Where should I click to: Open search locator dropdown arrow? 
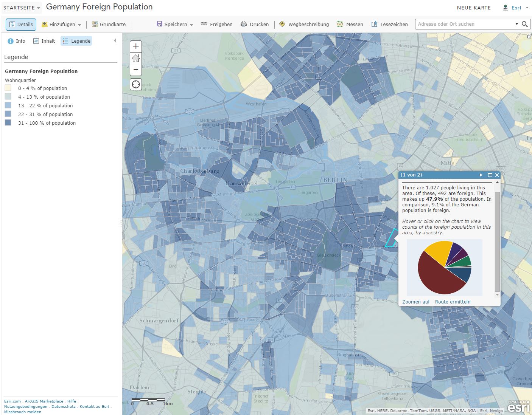517,24
